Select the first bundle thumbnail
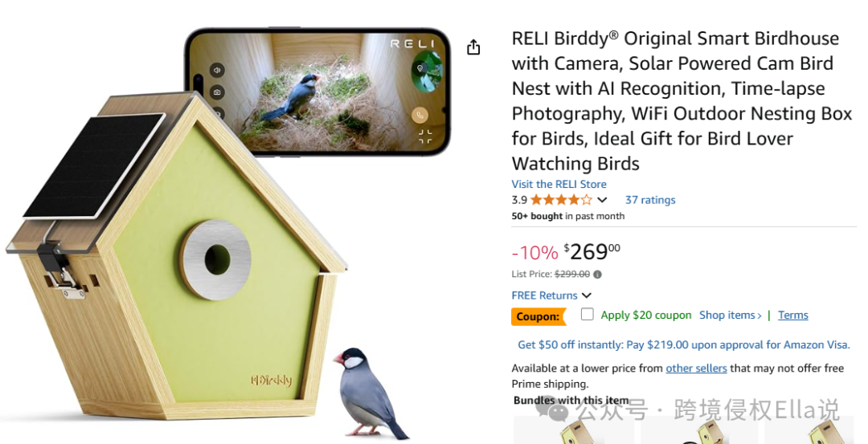 pos(574,430)
